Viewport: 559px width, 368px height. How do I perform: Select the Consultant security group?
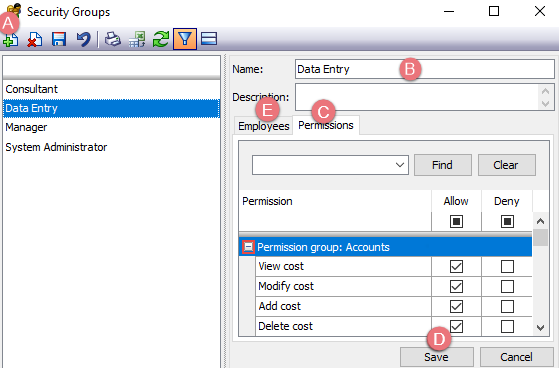(x=111, y=89)
